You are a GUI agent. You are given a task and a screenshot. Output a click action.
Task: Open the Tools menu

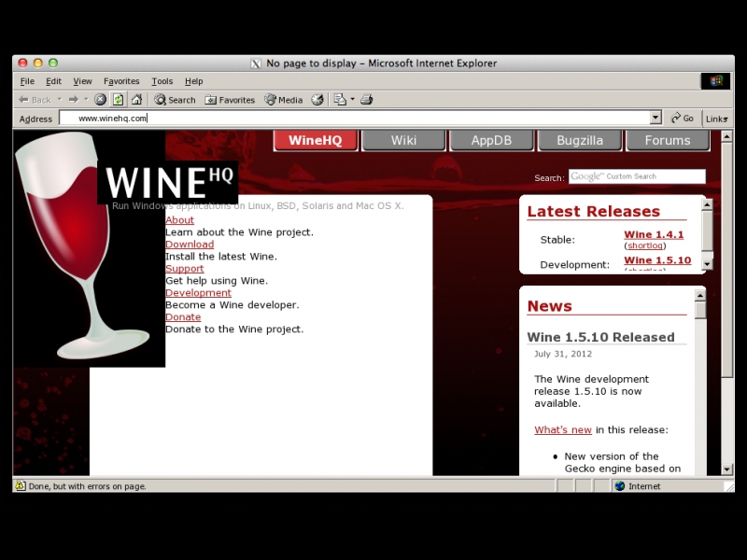point(162,81)
